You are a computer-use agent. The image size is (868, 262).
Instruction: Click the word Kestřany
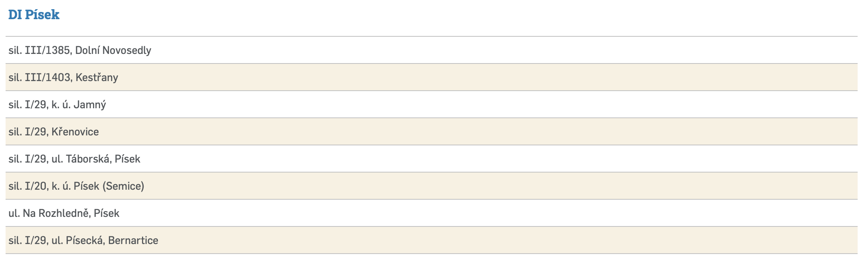click(97, 77)
